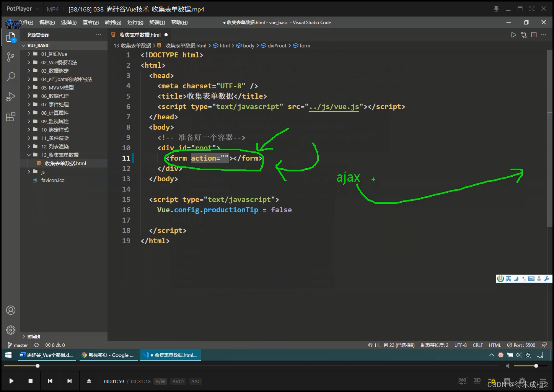Viewport: 554px width, 392px height.
Task: Toggle the 英 input language indicator in taskbar
Action: pos(528,355)
